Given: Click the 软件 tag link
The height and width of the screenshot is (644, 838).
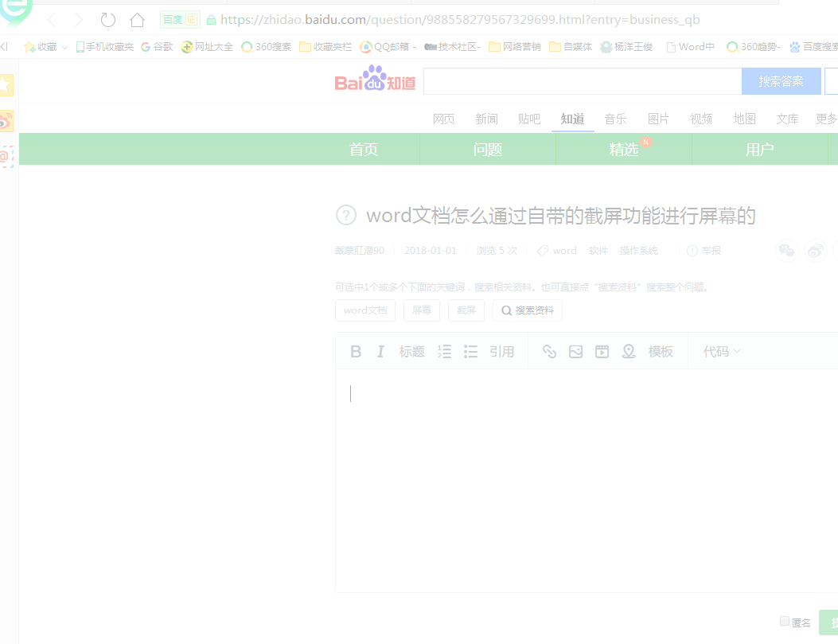Looking at the screenshot, I should pyautogui.click(x=598, y=251).
